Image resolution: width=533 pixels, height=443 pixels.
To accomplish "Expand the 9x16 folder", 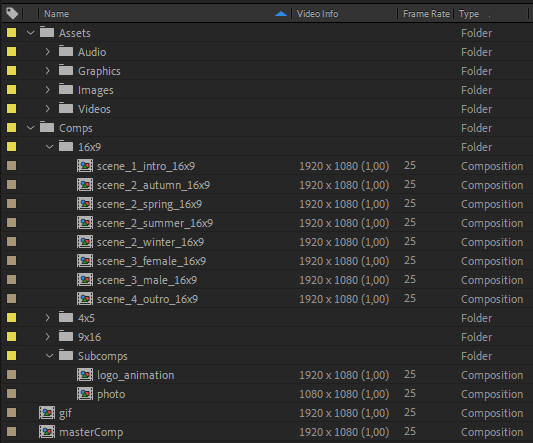I will [48, 337].
